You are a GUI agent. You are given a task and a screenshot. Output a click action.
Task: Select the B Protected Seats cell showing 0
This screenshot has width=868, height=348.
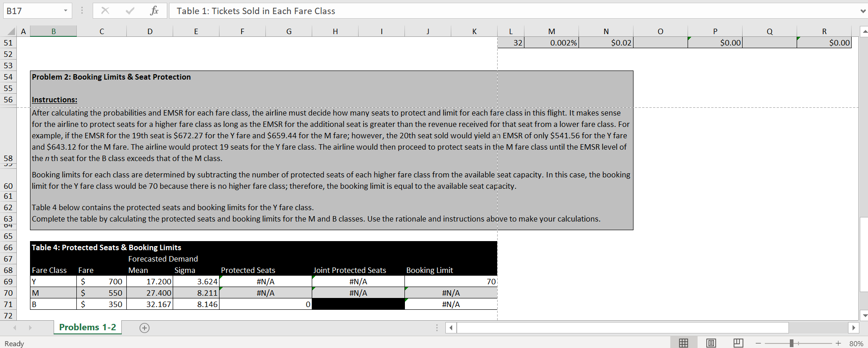[266, 304]
